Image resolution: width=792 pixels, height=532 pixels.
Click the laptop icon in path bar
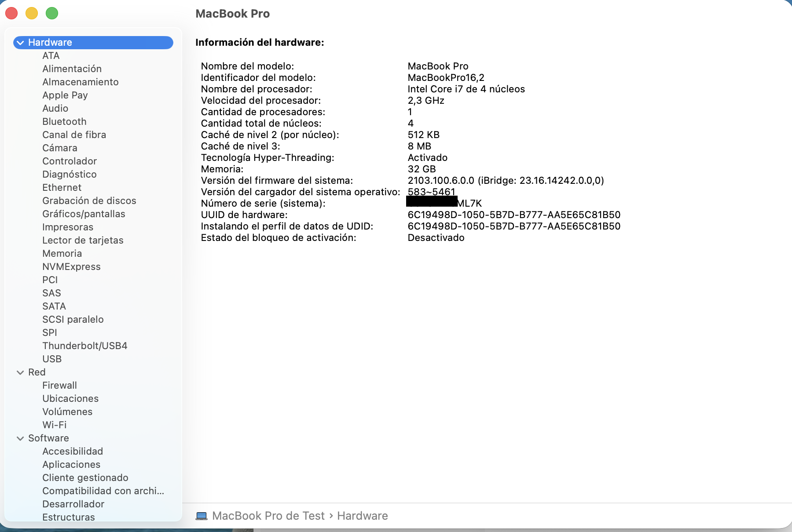[202, 516]
